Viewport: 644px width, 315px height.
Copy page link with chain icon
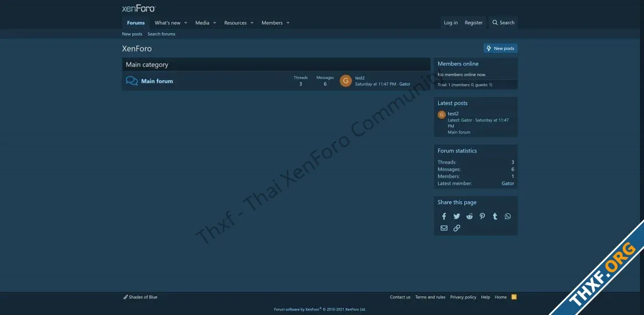point(456,228)
